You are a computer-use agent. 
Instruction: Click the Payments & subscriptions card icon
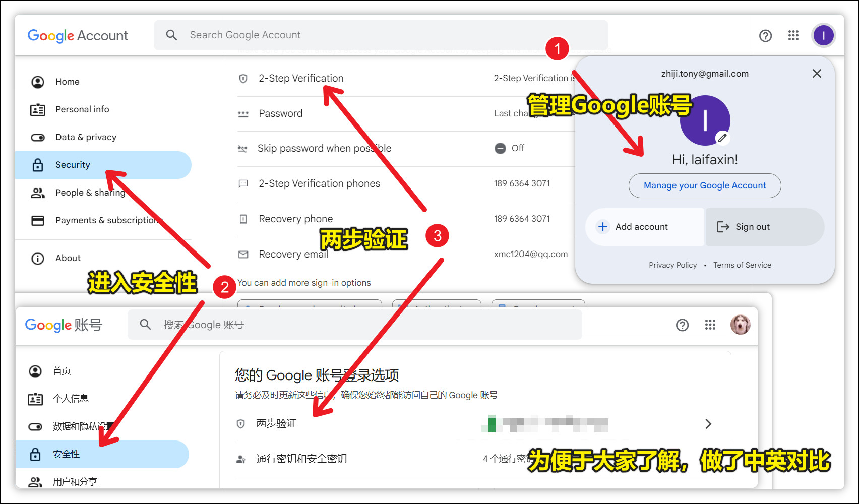(38, 220)
